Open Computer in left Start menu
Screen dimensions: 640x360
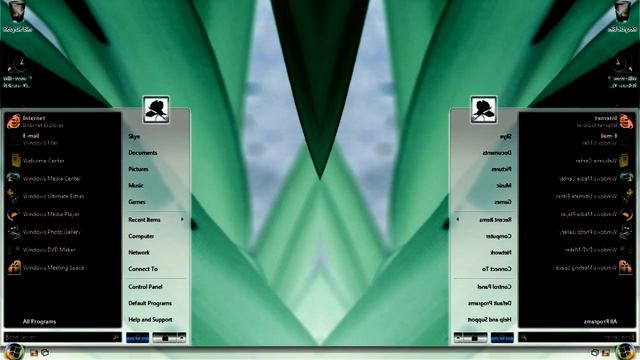coord(141,236)
